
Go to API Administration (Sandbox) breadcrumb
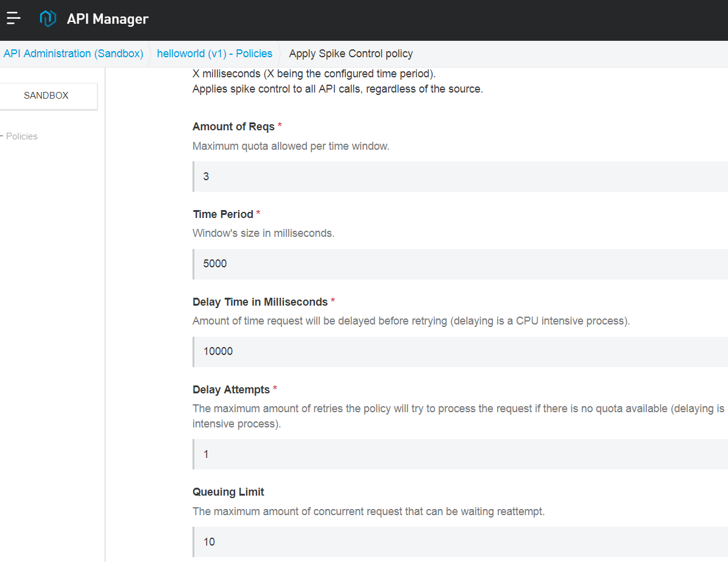(73, 54)
